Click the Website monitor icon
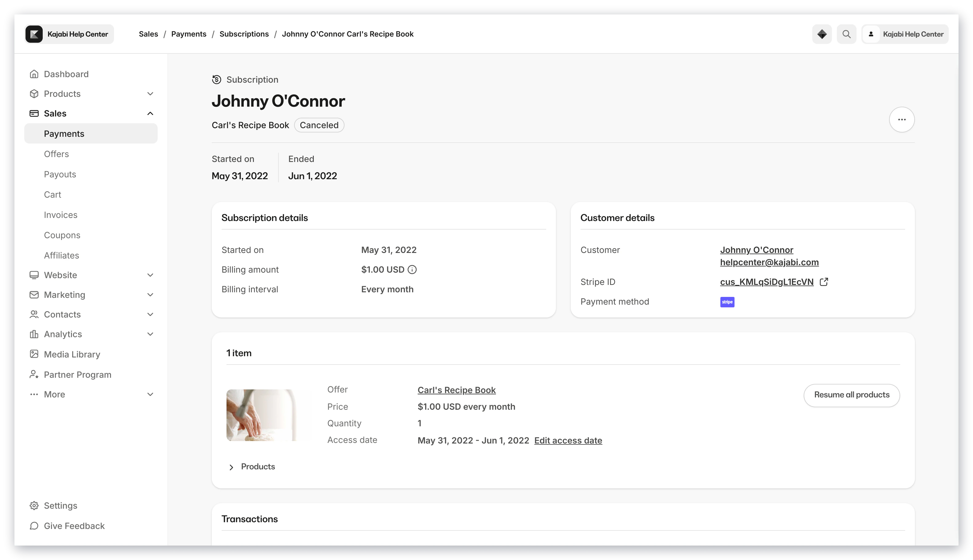 34,275
